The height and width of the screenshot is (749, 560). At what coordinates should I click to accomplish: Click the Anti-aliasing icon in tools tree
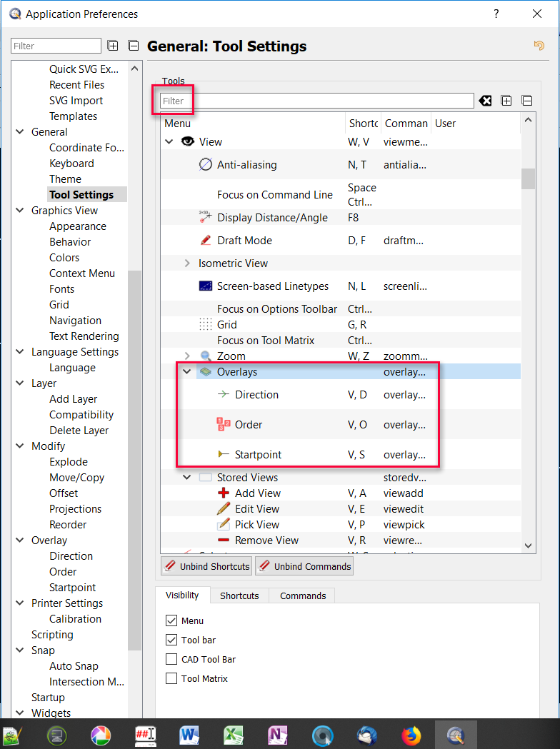tap(206, 165)
